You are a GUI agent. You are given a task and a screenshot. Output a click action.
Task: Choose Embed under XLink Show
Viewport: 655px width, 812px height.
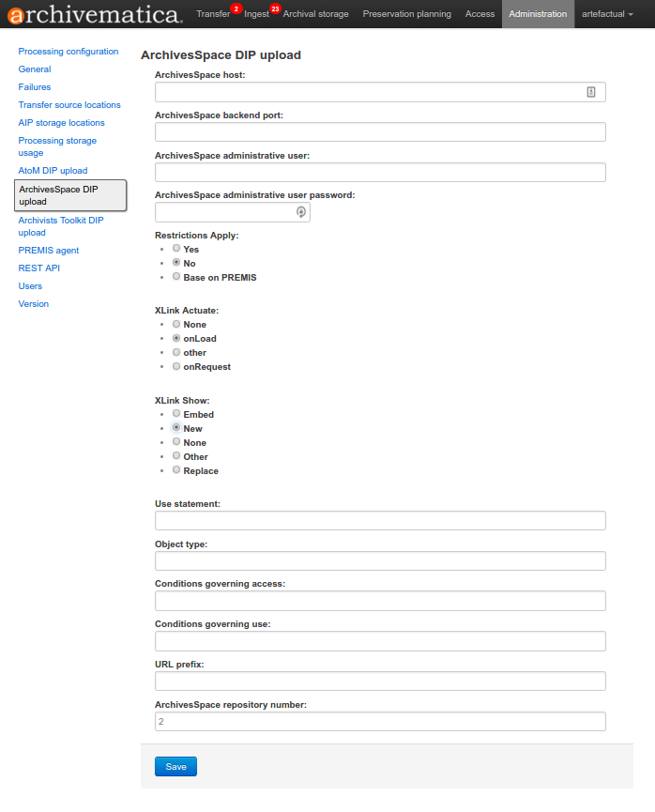click(x=176, y=414)
